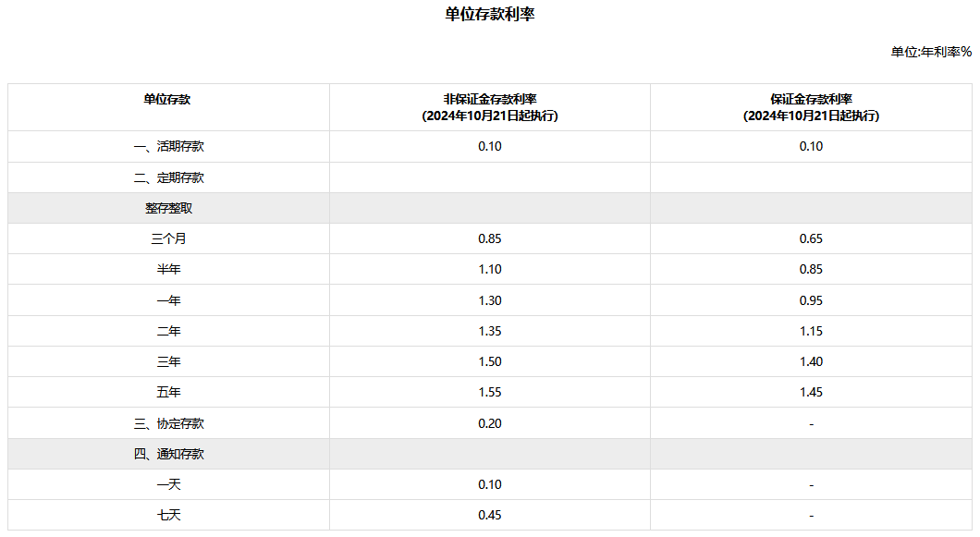Image resolution: width=980 pixels, height=537 pixels.
Task: Click the 七天 rate value 0.45
Action: click(x=490, y=515)
